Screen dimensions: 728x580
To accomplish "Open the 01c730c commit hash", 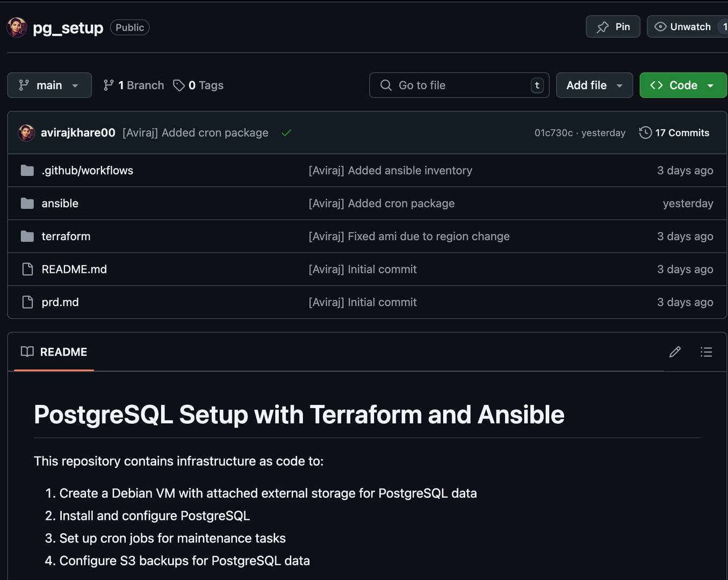I will point(553,133).
